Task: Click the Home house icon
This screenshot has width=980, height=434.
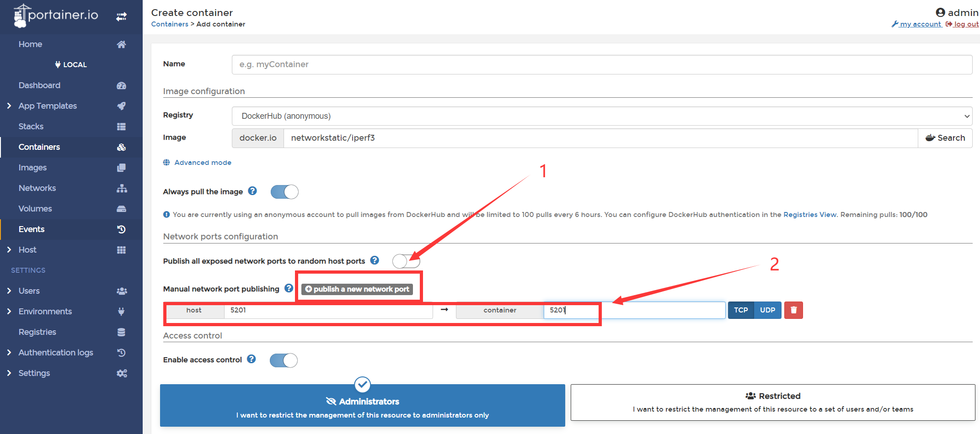Action: [x=121, y=44]
